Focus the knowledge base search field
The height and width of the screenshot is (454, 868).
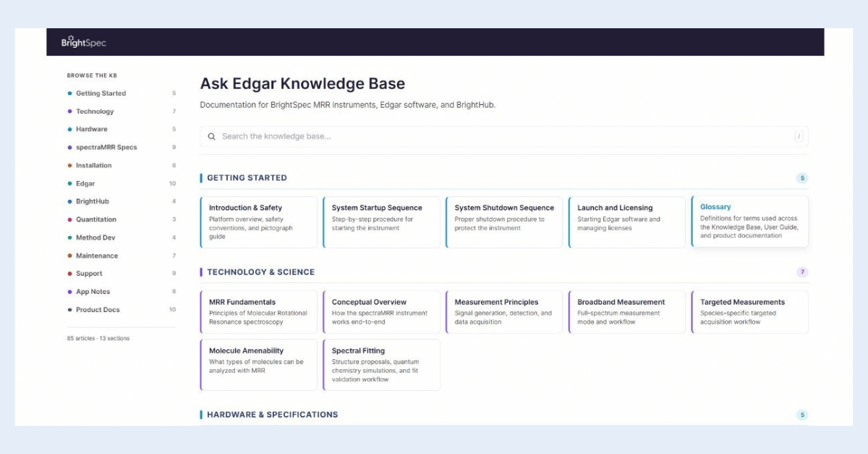pos(504,136)
